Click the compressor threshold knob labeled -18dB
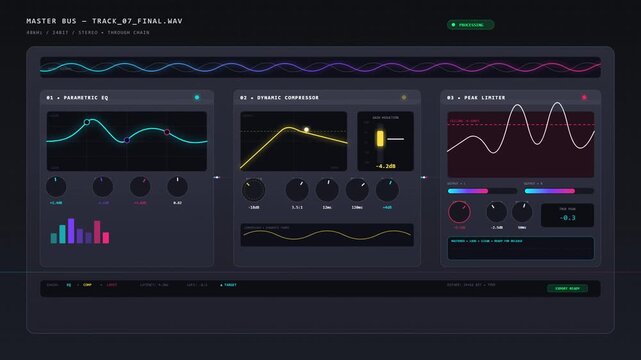Image resolution: width=641 pixels, height=360 pixels. click(253, 190)
